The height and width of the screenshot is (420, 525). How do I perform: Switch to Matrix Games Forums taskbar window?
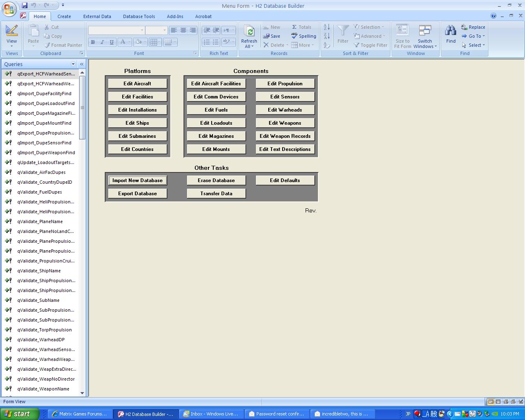click(79, 414)
